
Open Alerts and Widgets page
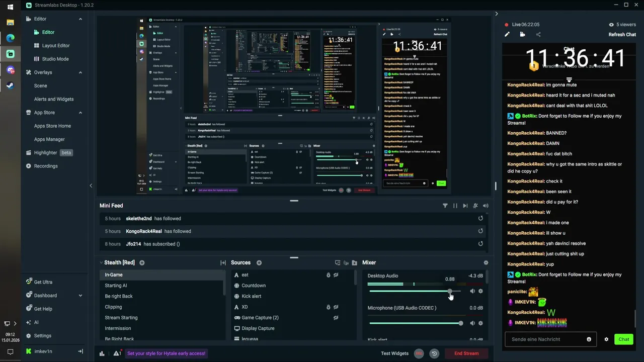click(54, 99)
